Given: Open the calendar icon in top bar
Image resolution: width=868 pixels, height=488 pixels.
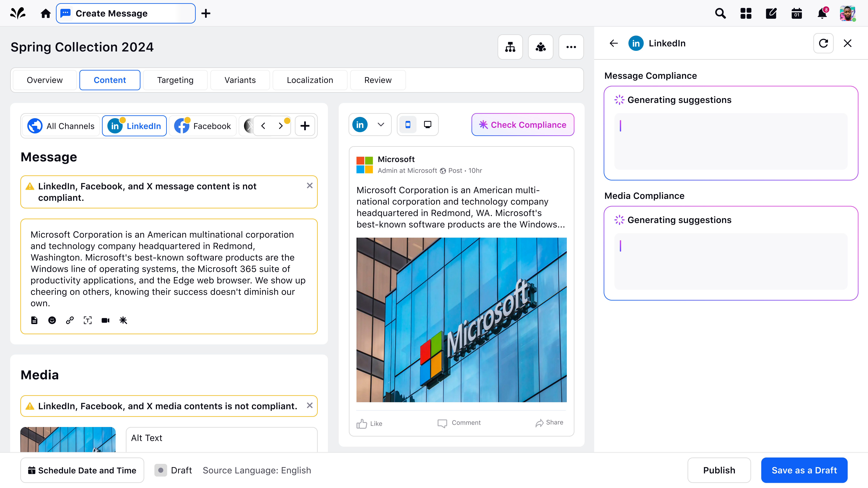Looking at the screenshot, I should 797,14.
